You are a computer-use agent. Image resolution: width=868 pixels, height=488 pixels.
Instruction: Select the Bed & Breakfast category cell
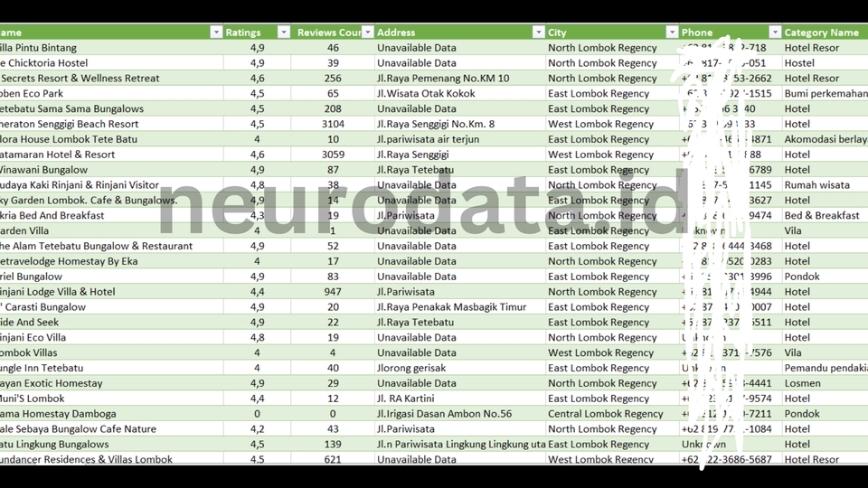point(821,216)
